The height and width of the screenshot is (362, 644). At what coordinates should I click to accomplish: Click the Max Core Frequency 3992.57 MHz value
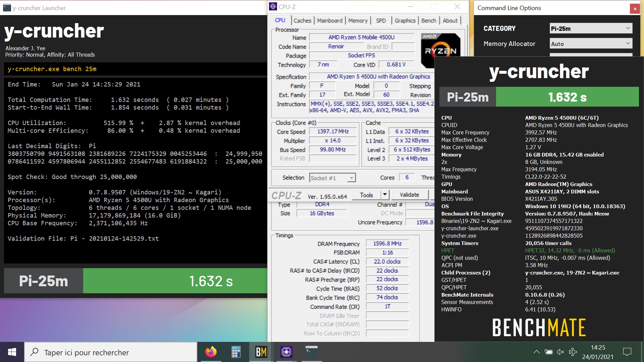[x=541, y=133]
